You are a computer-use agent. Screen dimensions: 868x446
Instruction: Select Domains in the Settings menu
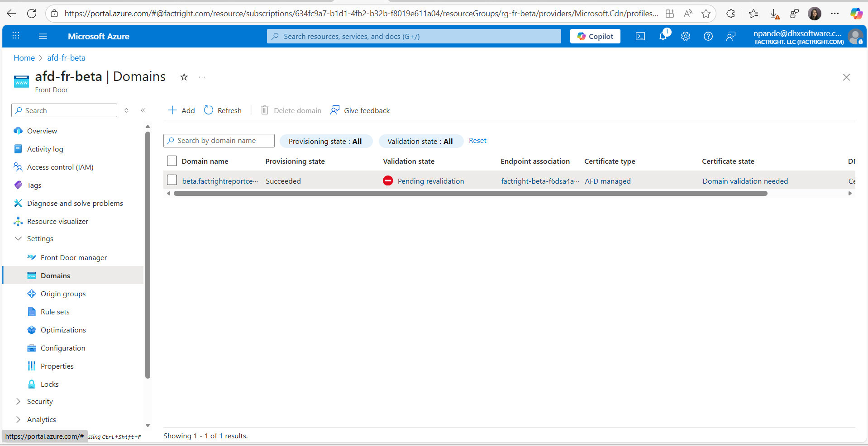coord(73,275)
